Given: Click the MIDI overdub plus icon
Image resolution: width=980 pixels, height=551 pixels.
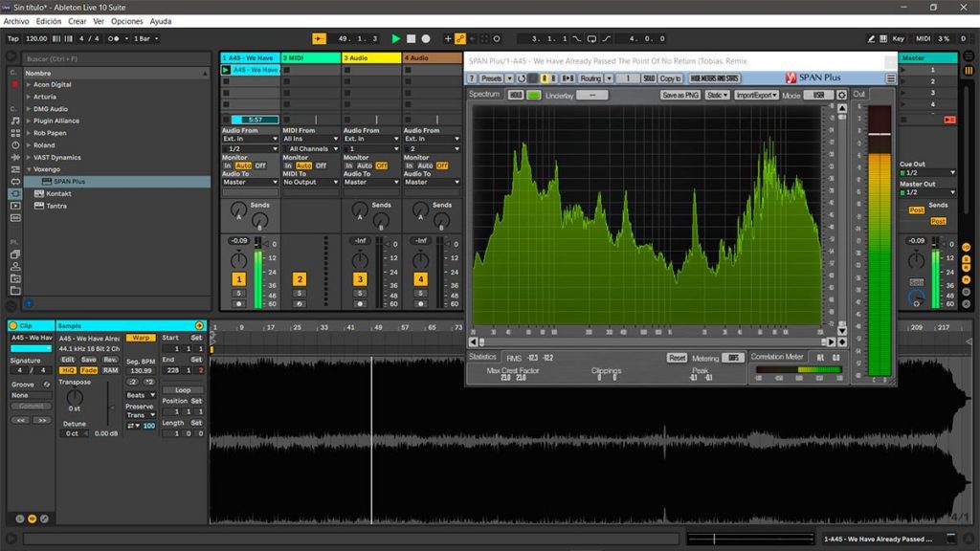Looking at the screenshot, I should [448, 38].
